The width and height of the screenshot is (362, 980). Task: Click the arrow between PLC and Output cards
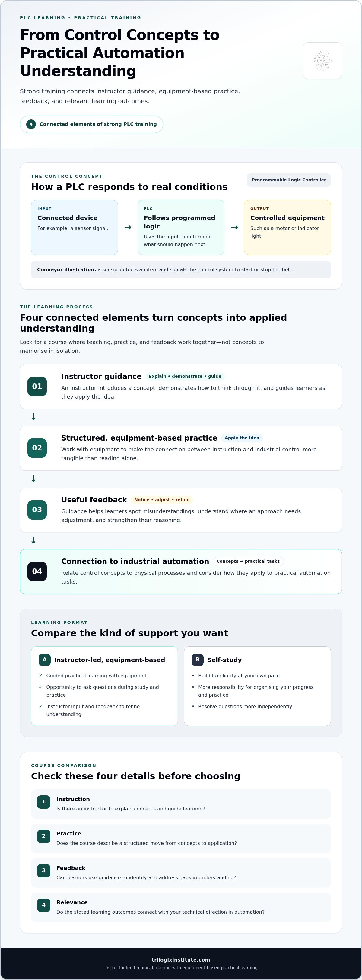tap(234, 227)
